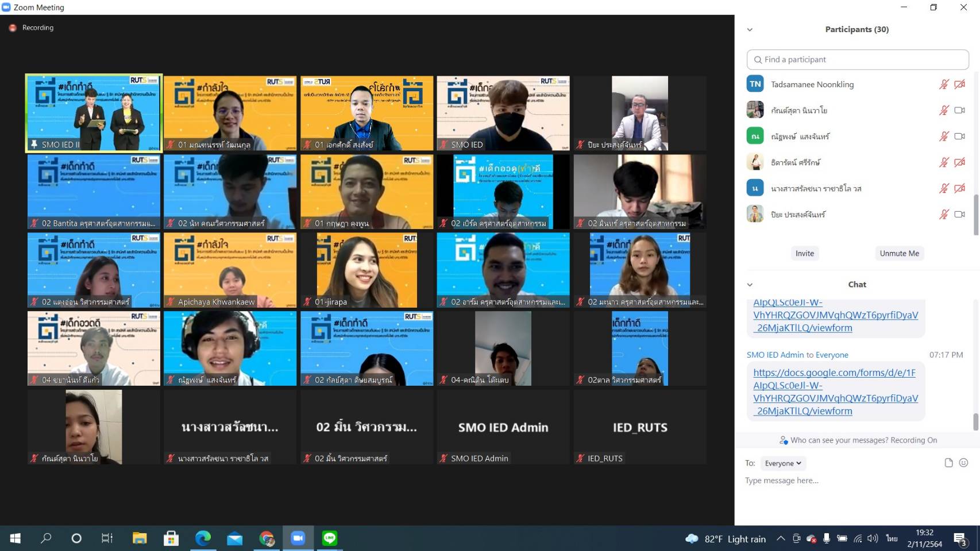
Task: Toggle Tadsamanee Noonkling's camera-off icon
Action: coord(959,84)
